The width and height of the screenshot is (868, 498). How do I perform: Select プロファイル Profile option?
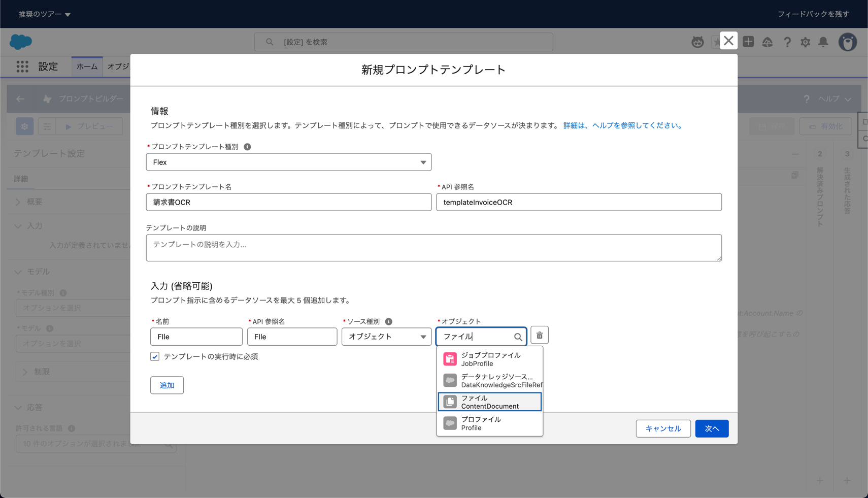click(x=489, y=423)
